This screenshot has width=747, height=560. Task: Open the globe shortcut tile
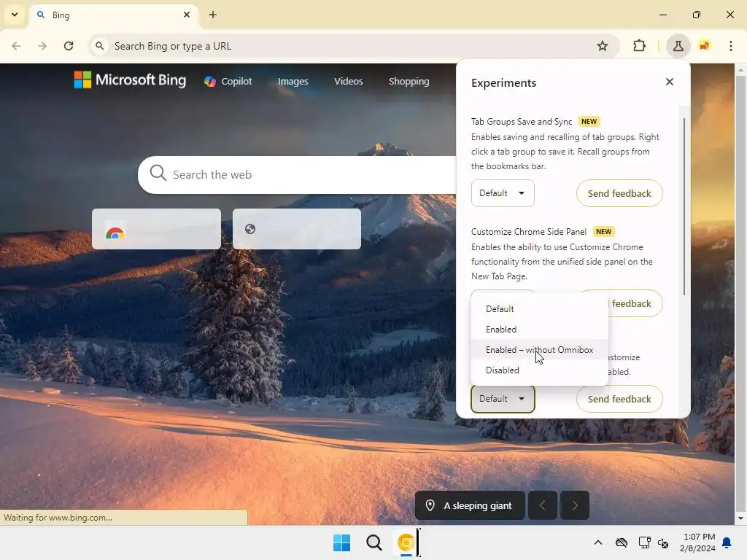(x=297, y=229)
